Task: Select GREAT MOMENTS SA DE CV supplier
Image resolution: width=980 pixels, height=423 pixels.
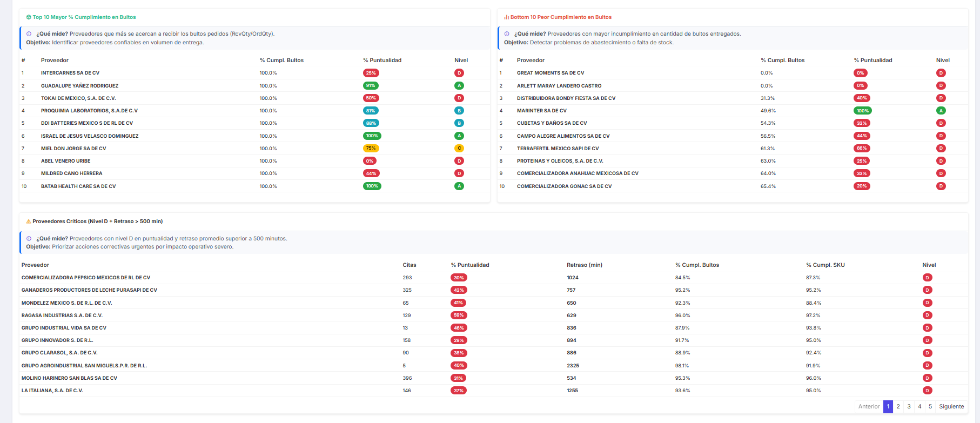Action: tap(551, 73)
